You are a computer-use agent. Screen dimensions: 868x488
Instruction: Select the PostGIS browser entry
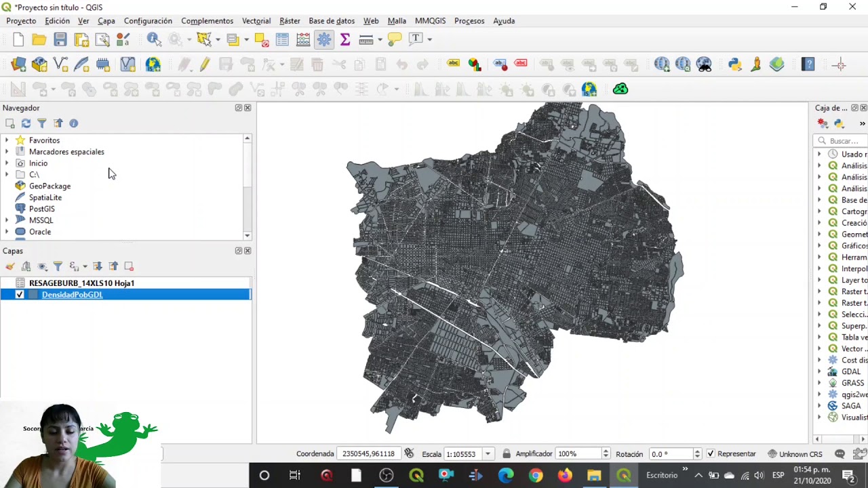pos(42,209)
